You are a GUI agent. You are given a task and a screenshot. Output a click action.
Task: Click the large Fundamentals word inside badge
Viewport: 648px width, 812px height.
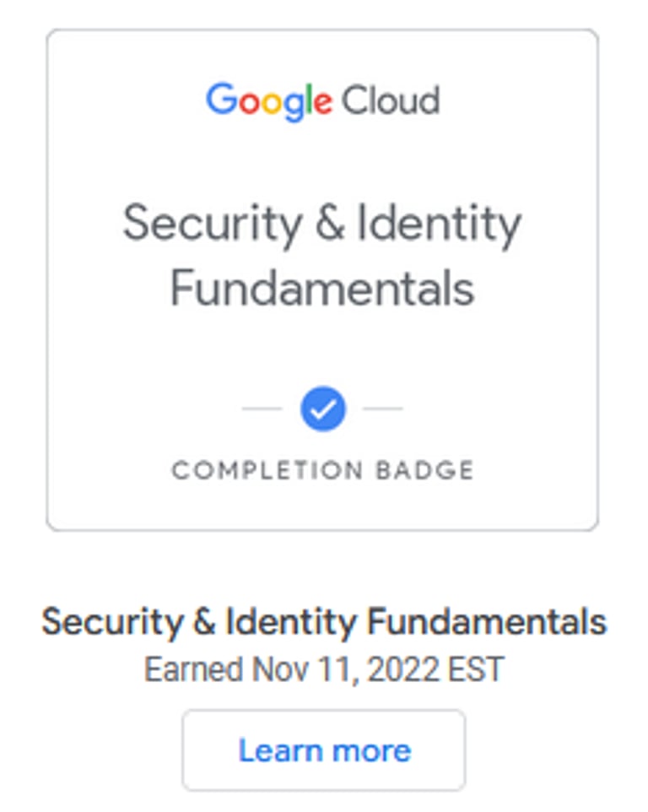(x=322, y=288)
